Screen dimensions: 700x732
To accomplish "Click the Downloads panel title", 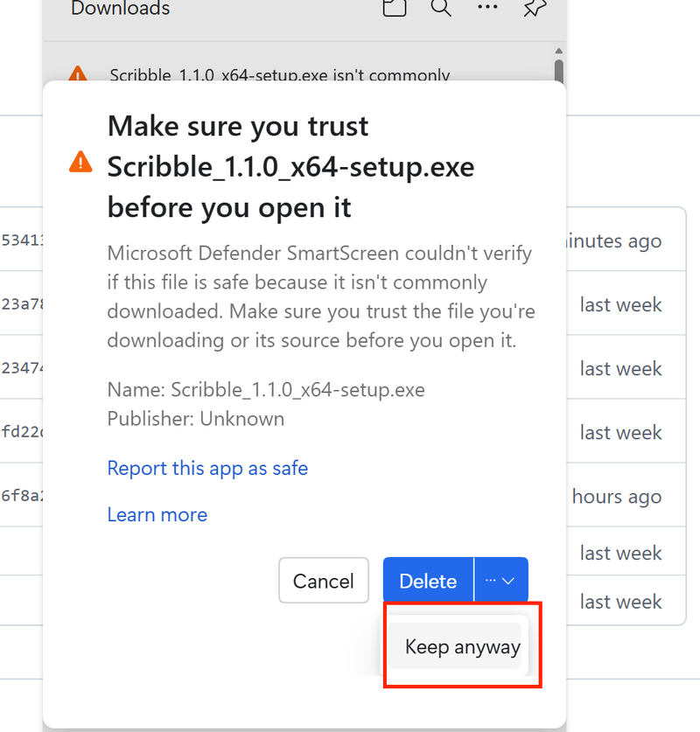I will 121,8.
